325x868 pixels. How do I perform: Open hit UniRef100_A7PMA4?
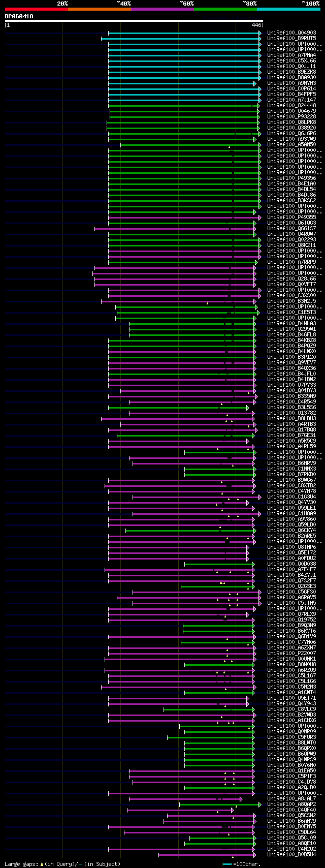[x=291, y=55]
